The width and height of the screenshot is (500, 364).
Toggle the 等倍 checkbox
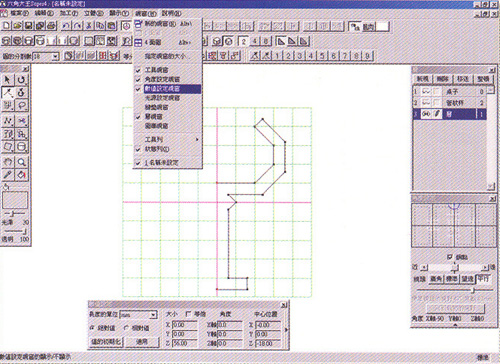coord(188,314)
